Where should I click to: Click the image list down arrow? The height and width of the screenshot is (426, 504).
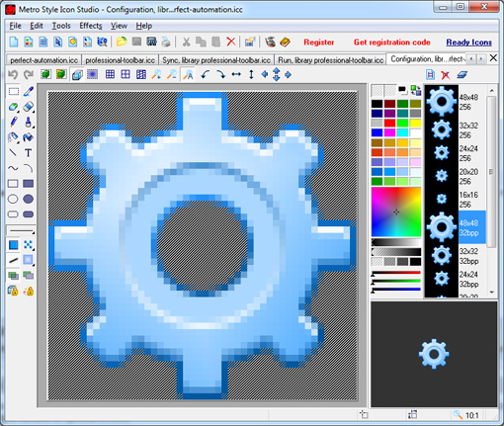491,292
